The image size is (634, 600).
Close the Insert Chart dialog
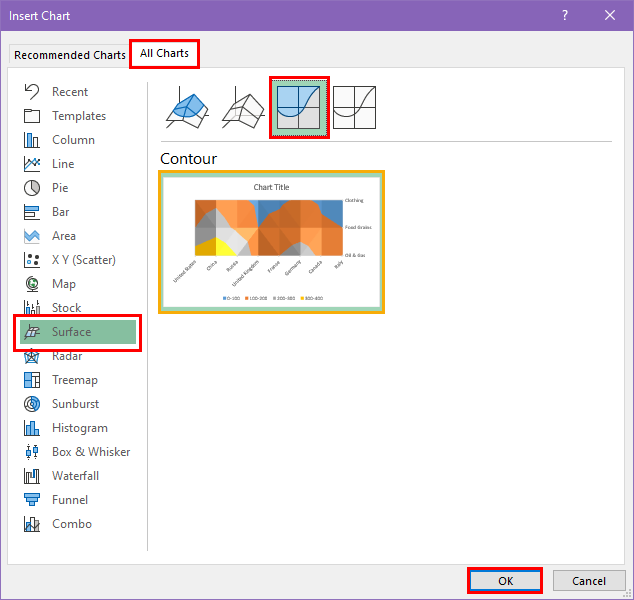(610, 15)
